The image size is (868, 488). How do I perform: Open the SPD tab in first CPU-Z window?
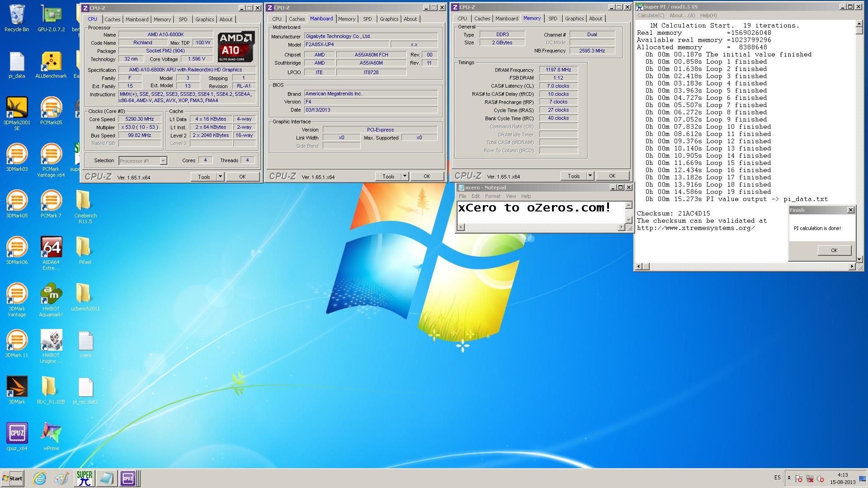tap(183, 19)
